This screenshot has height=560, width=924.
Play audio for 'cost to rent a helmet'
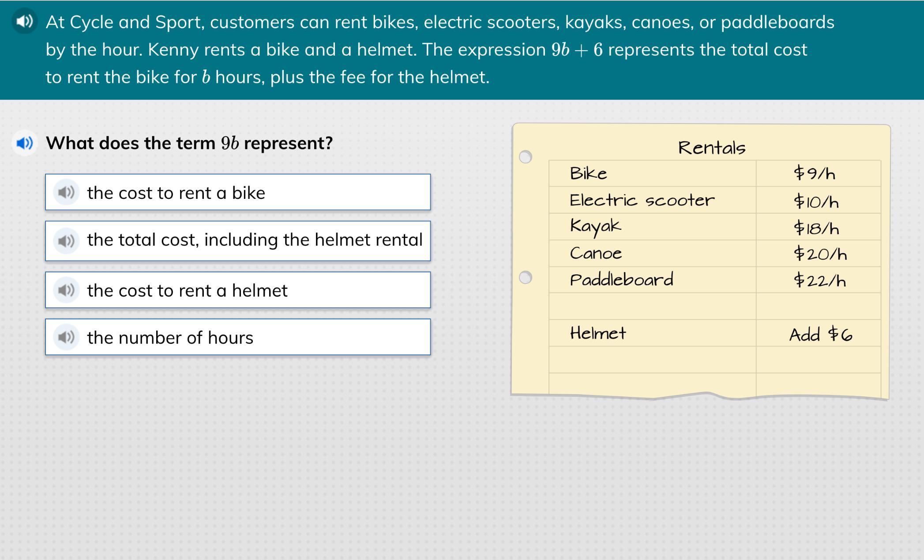(x=66, y=290)
